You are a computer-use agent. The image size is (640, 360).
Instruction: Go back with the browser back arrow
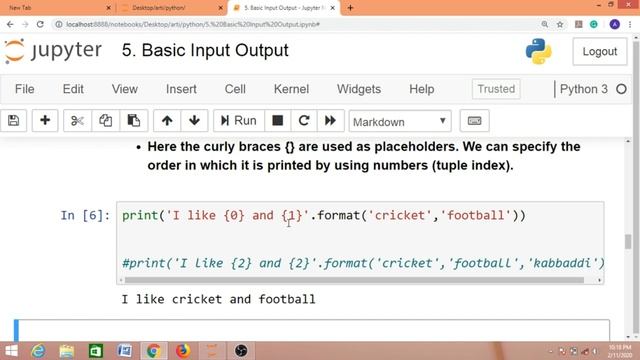tap(10, 24)
